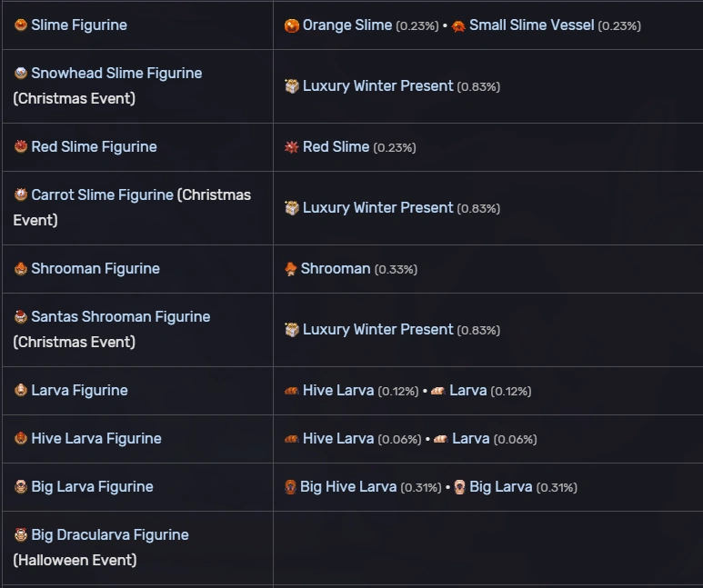Image resolution: width=703 pixels, height=588 pixels.
Task: Go to the Shrooman monster page
Action: (336, 269)
